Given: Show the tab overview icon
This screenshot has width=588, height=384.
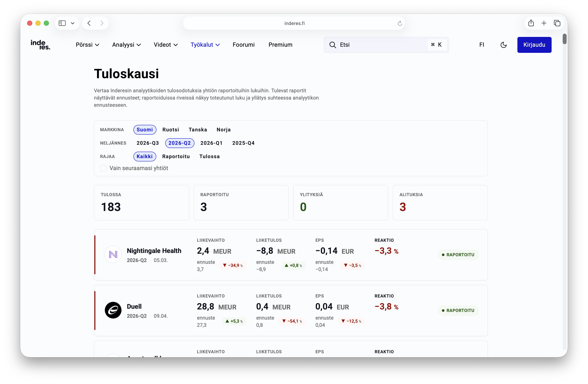Looking at the screenshot, I should (x=557, y=23).
